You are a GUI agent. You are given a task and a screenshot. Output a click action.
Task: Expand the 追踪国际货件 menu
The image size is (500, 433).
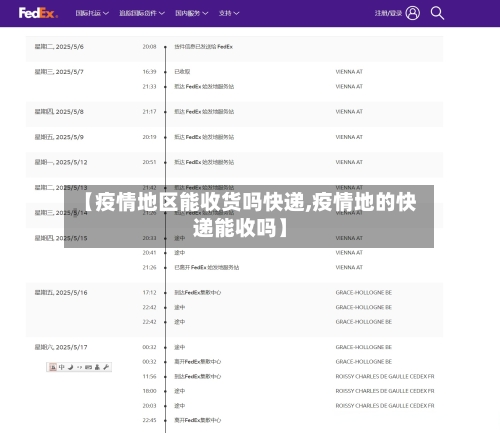142,13
